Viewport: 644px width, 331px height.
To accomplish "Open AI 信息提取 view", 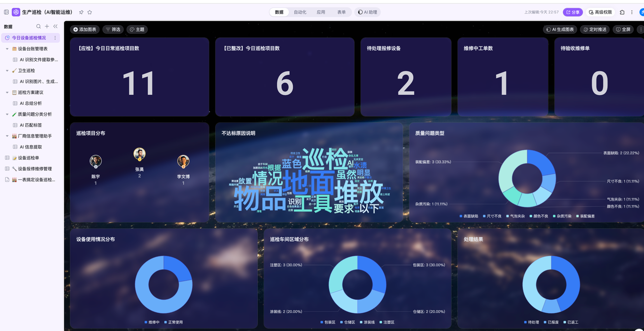I will click(31, 147).
